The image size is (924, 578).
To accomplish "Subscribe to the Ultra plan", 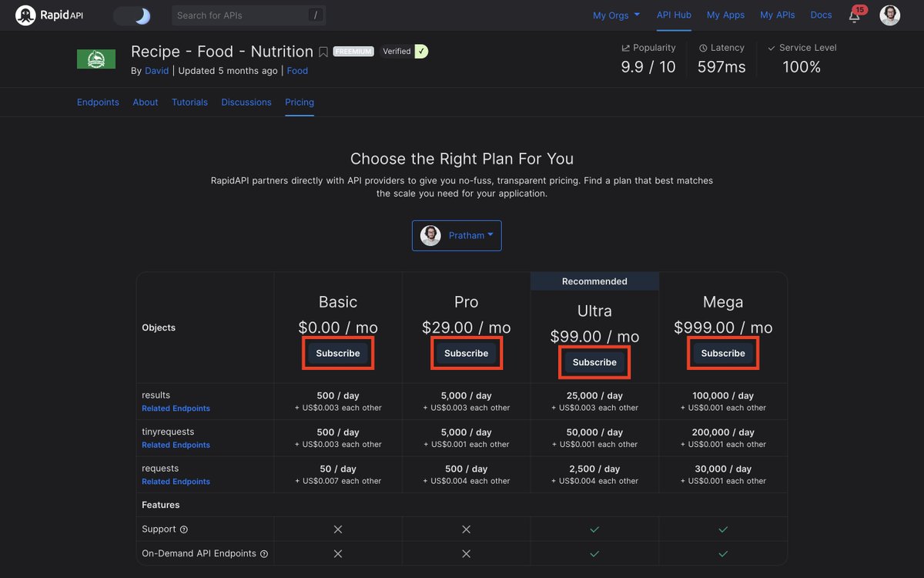I will (x=594, y=362).
